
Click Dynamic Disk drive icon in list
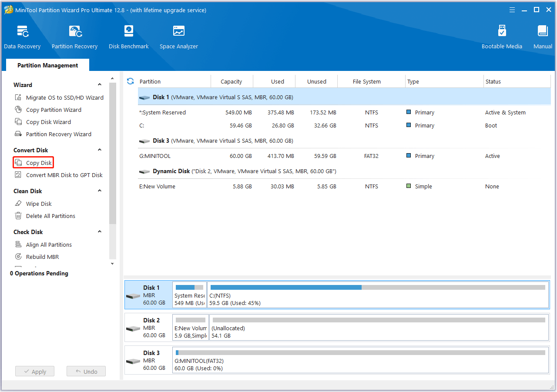tap(144, 172)
